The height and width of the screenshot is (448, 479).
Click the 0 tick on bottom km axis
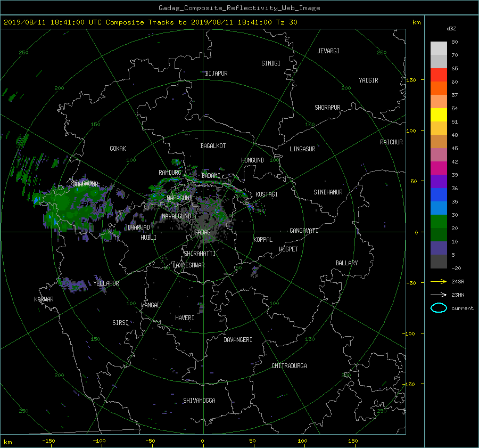(203, 441)
